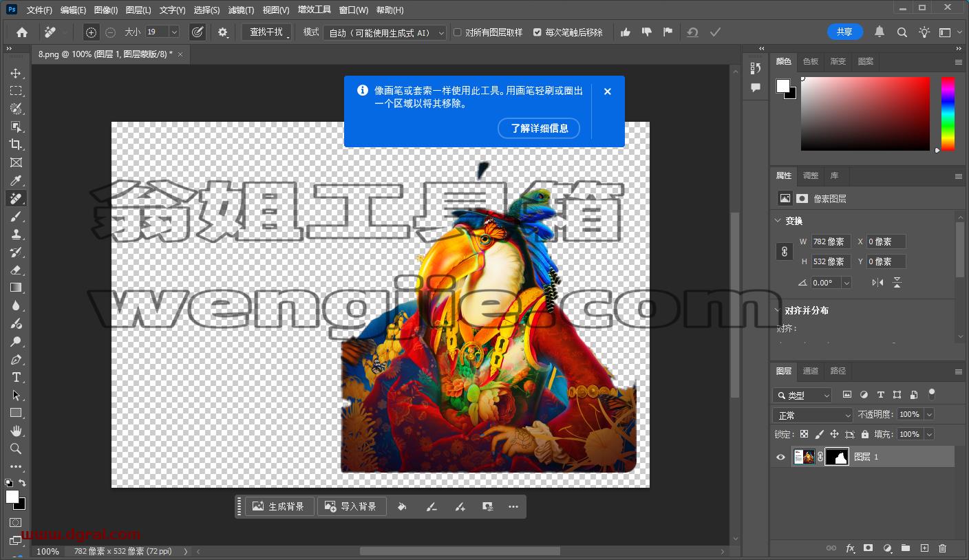Image resolution: width=969 pixels, height=560 pixels.
Task: Open the layer filter 类型 dropdown
Action: [x=802, y=395]
